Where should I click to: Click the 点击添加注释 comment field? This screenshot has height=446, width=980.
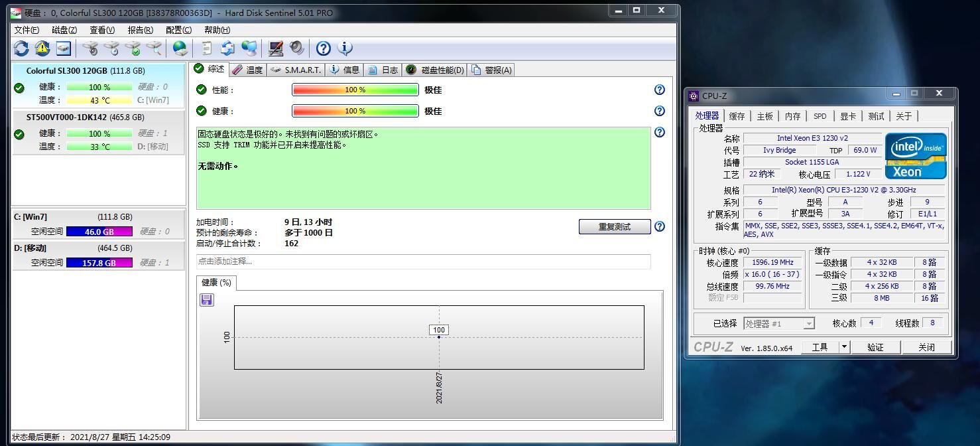pyautogui.click(x=423, y=261)
